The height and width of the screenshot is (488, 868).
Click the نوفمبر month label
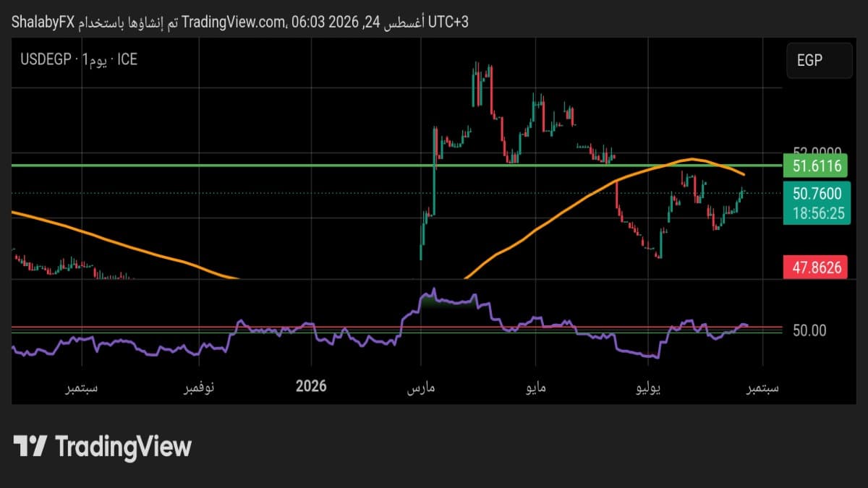click(197, 388)
